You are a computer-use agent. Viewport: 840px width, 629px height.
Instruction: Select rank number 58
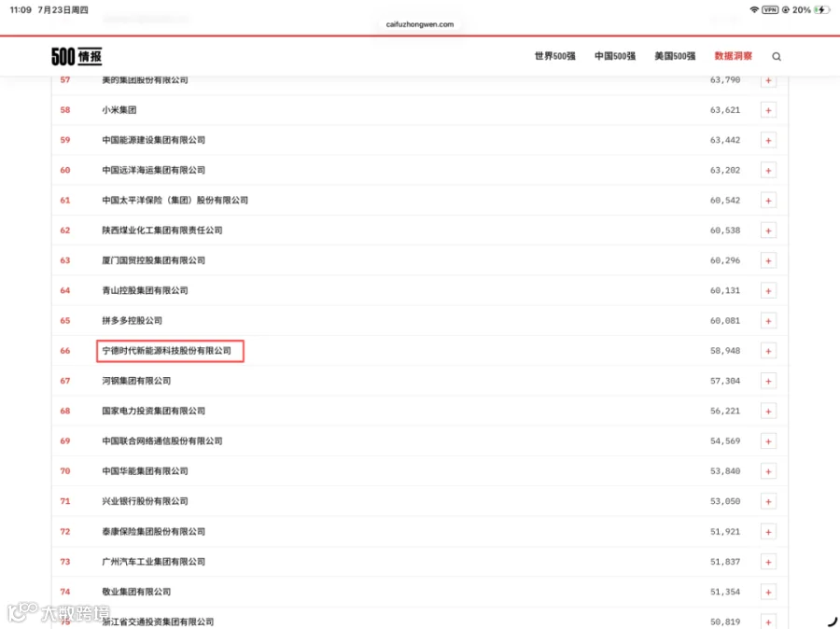[64, 110]
